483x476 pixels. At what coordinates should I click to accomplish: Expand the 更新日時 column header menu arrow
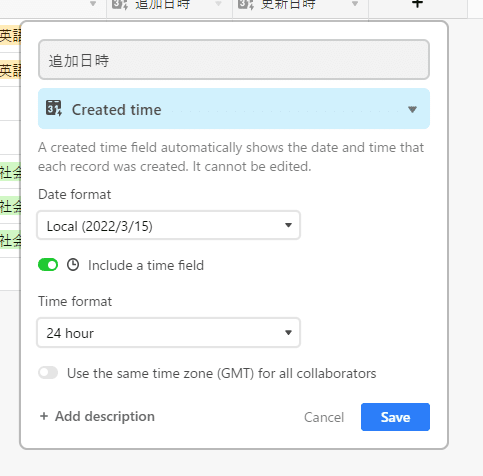(x=355, y=4)
